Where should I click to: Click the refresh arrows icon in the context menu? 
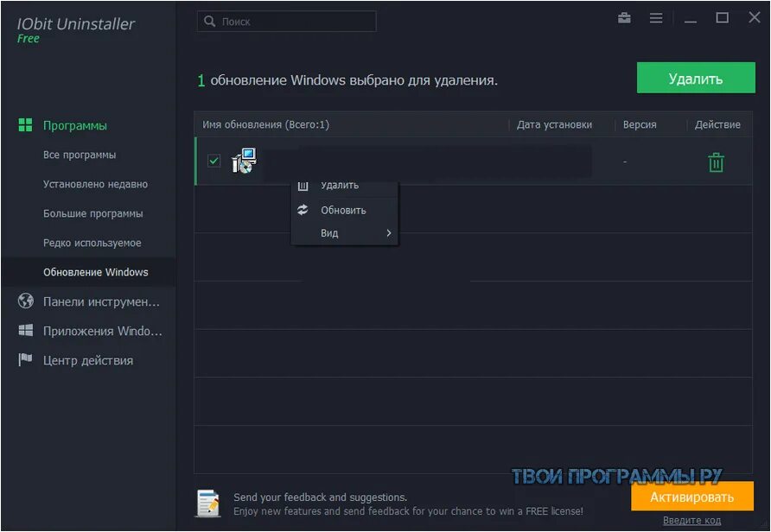tap(303, 210)
